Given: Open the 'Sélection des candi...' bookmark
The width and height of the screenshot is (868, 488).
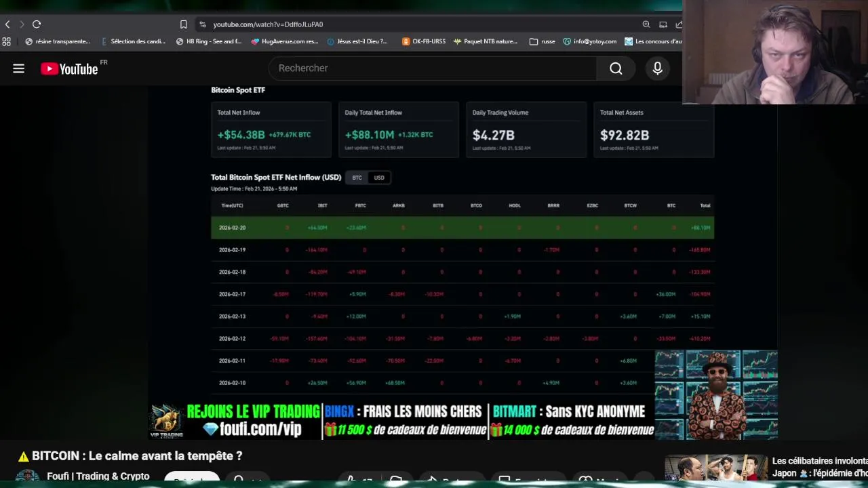Looking at the screenshot, I should click(x=133, y=41).
